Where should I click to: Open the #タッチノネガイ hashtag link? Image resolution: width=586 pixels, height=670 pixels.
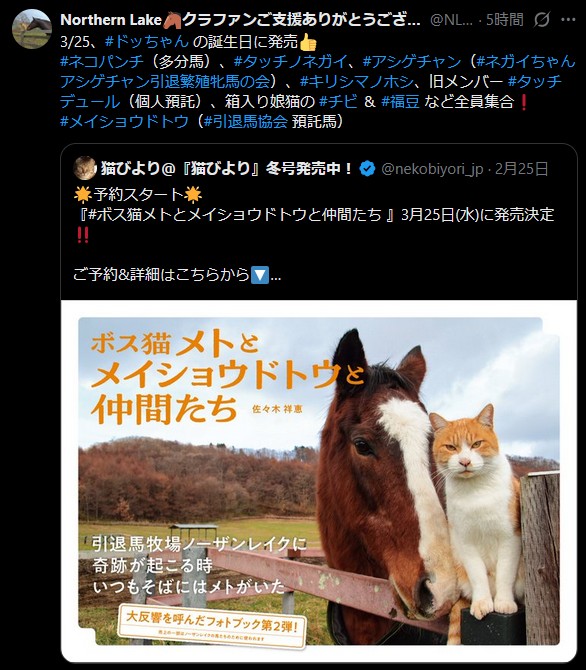coord(291,62)
